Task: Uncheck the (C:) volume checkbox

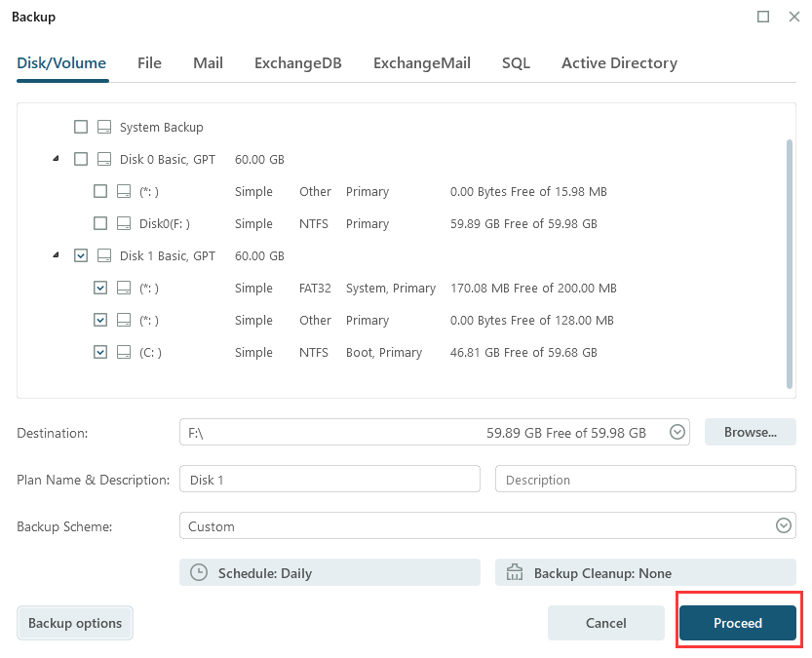Action: [100, 353]
